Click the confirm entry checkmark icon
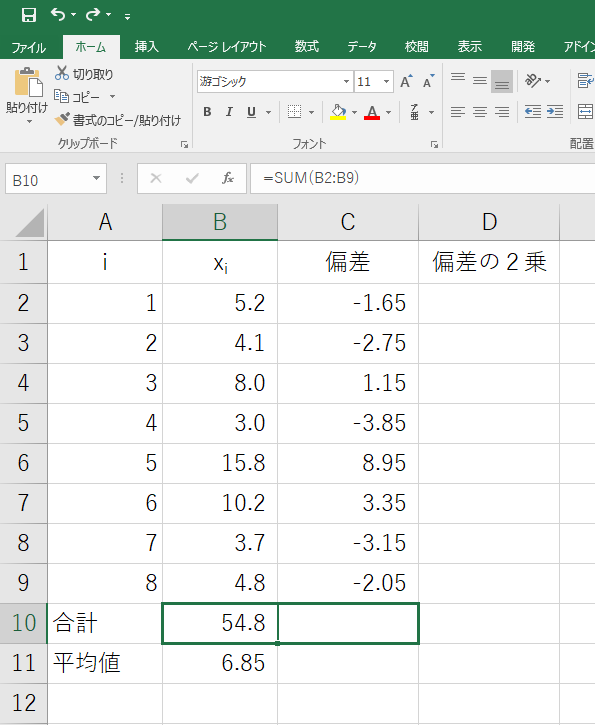Screen dimensions: 595x725 tap(192, 178)
